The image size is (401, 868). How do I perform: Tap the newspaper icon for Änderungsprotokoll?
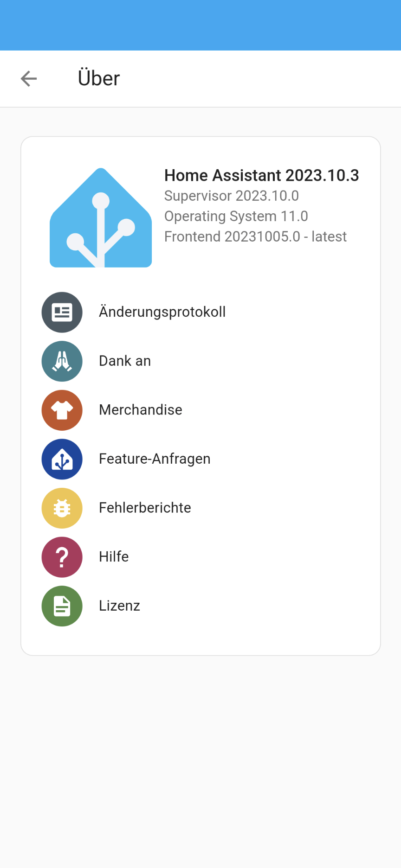(62, 312)
